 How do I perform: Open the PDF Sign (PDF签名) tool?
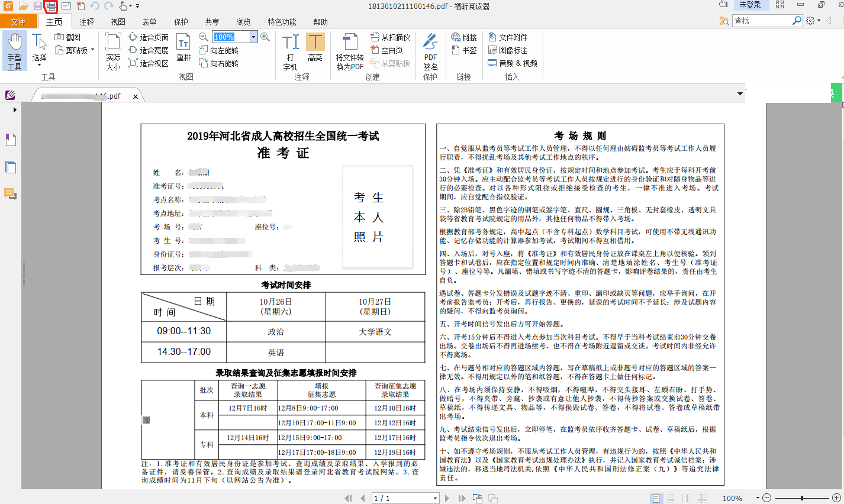430,51
